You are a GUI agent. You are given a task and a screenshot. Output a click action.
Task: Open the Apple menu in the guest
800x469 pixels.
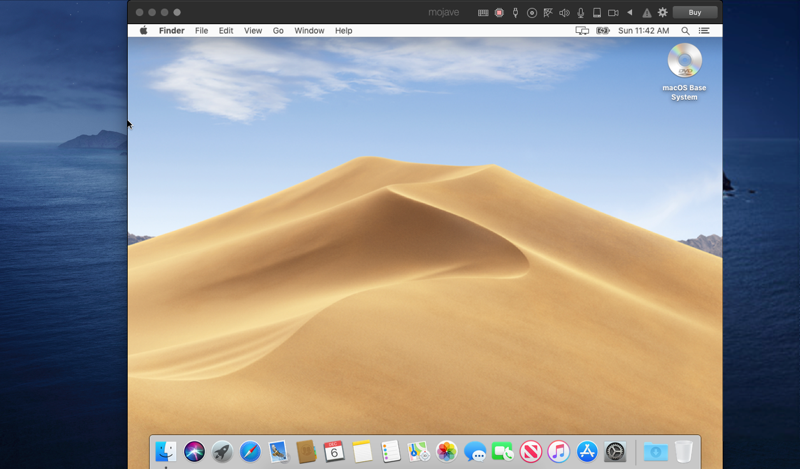coord(144,31)
